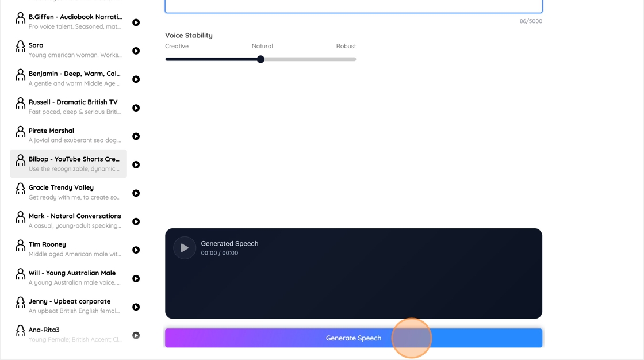Click the Voice Stability heading
Viewport: 644px width, 360px height.
[x=189, y=35]
